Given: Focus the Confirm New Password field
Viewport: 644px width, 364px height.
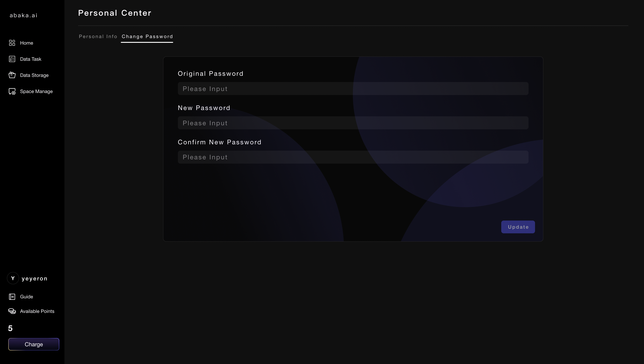Looking at the screenshot, I should pos(353,157).
